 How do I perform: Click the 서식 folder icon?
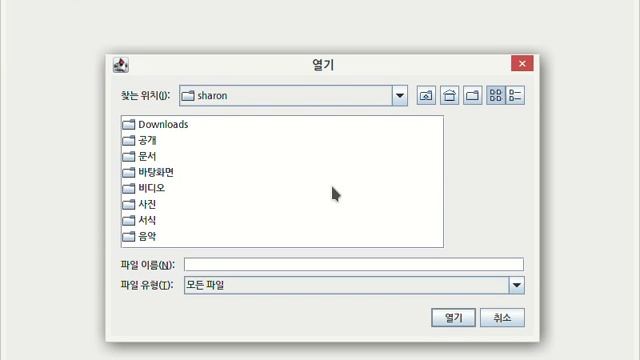(129, 220)
